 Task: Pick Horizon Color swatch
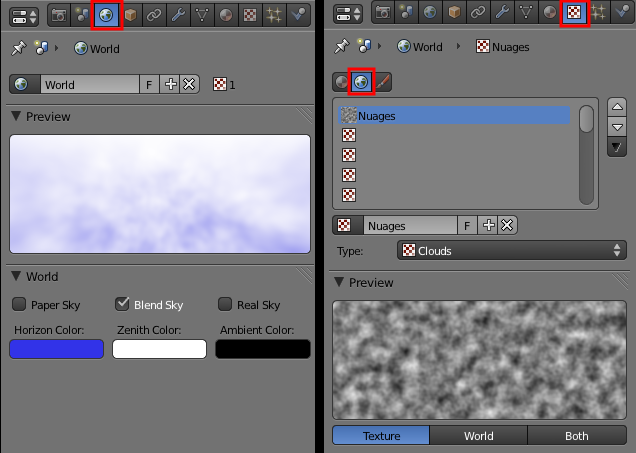click(56, 349)
